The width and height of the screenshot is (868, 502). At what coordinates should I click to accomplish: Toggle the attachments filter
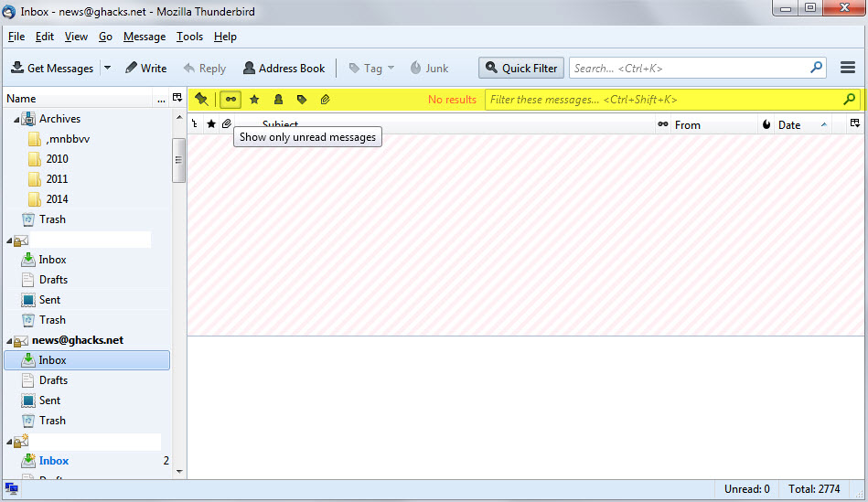click(326, 100)
